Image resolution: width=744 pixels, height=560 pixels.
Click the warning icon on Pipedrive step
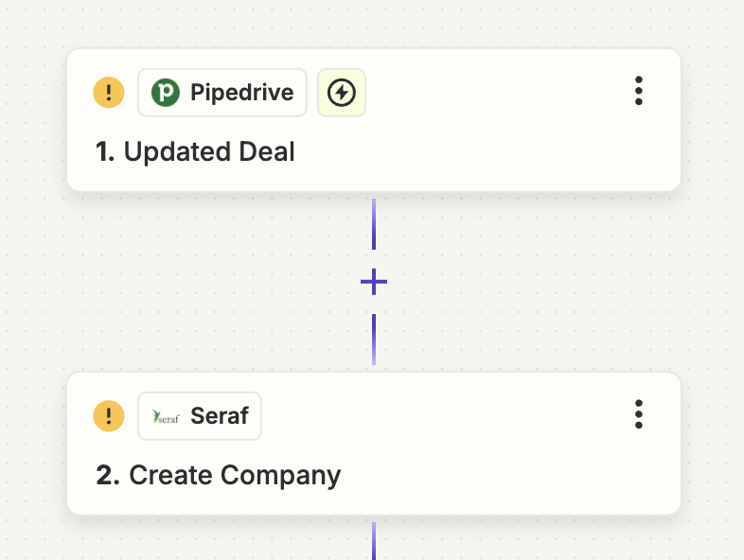pos(109,93)
